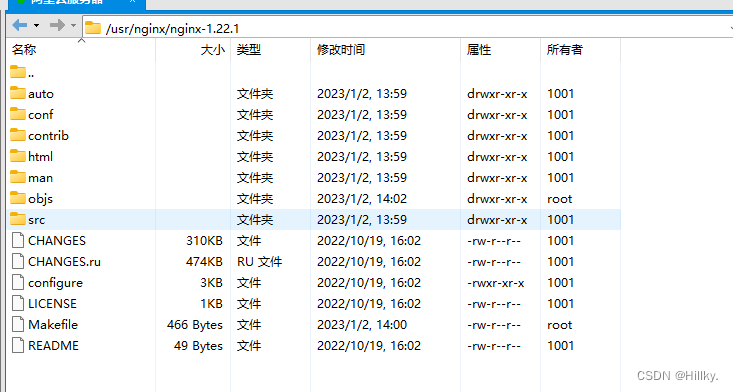Click the LICENSE file icon
The width and height of the screenshot is (733, 392).
[x=18, y=303]
